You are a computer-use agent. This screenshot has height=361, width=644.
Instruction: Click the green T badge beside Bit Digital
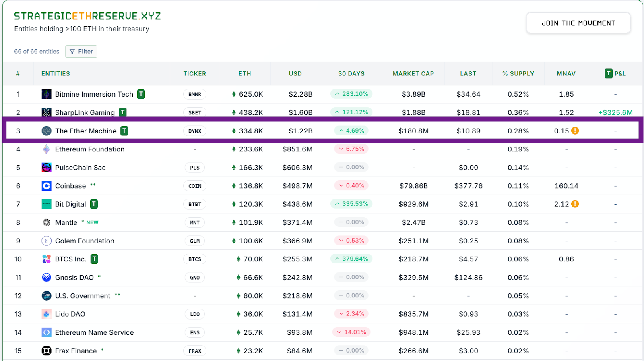coord(94,204)
